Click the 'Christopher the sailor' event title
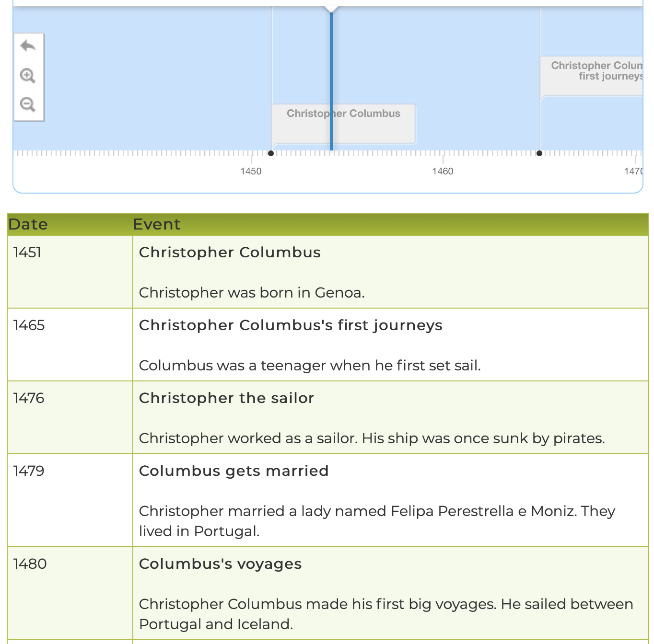Image resolution: width=654 pixels, height=644 pixels. tap(226, 398)
